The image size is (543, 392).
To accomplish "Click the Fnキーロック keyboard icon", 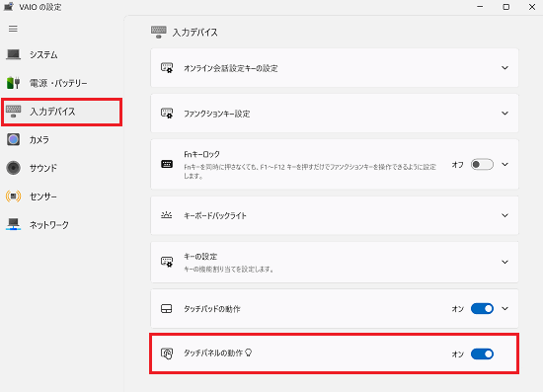I will [x=167, y=164].
